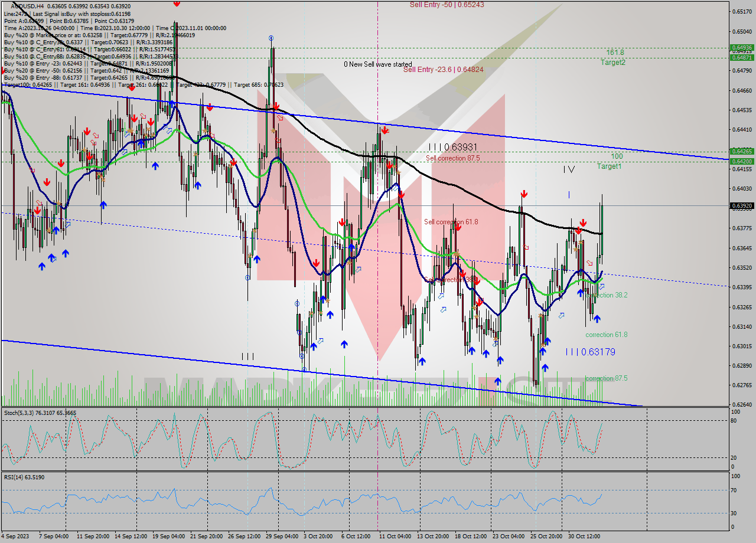Screen dimensions: 756x543
Task: Click the 161.8 Fibonacci level label
Action: click(x=615, y=53)
